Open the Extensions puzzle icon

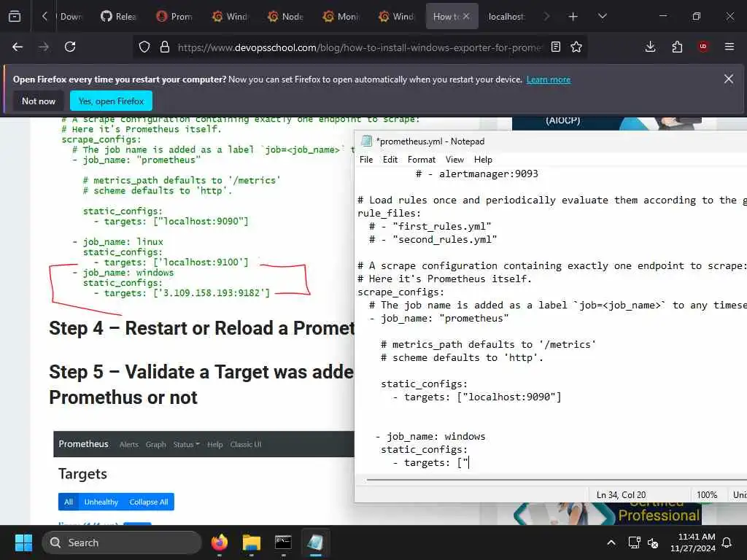tap(677, 47)
